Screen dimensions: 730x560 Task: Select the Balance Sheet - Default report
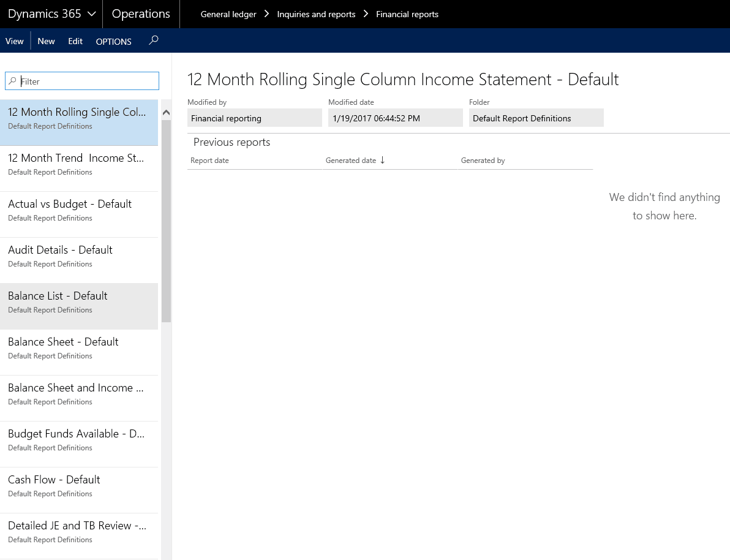63,342
